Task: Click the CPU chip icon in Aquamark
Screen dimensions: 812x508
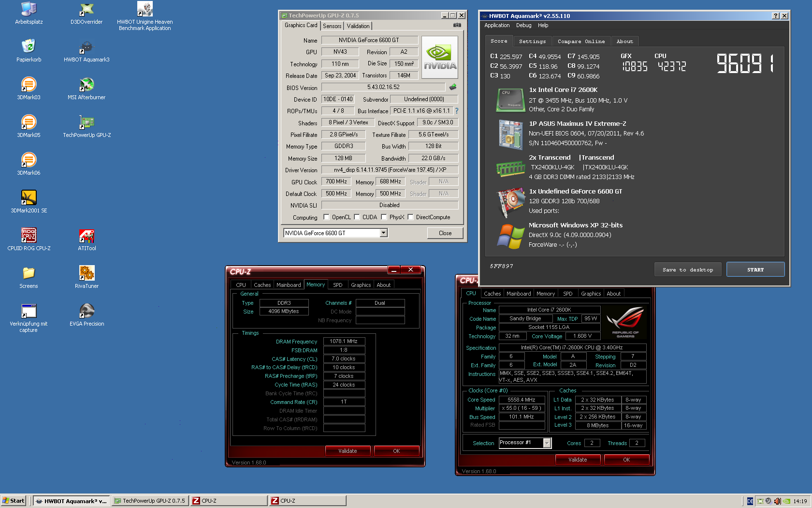Action: [x=511, y=100]
